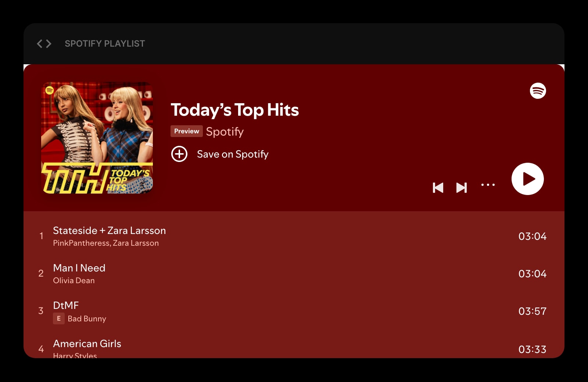Click the playlist title Today's Top Hits
The width and height of the screenshot is (588, 382).
point(235,110)
